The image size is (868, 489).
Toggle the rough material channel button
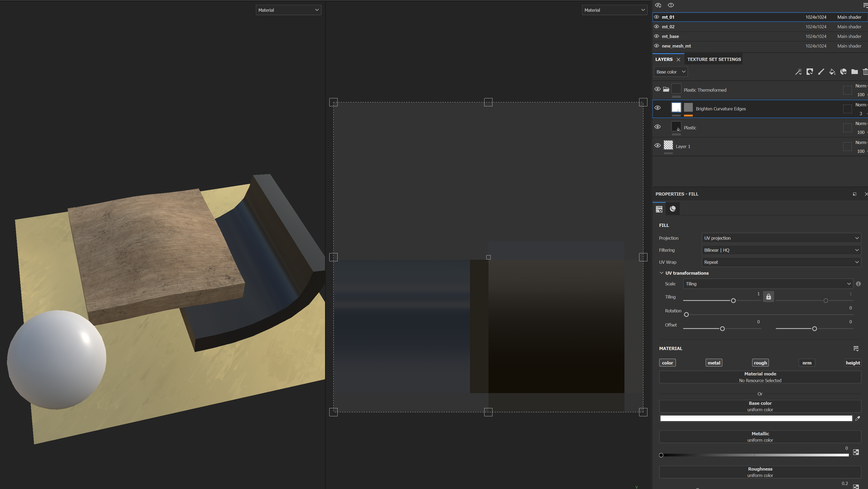760,363
